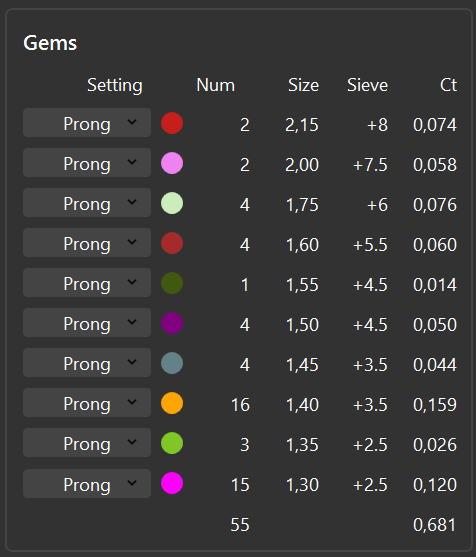Expand Prong dropdown in the 1,75 size row
This screenshot has width=476, height=557.
pyautogui.click(x=87, y=202)
